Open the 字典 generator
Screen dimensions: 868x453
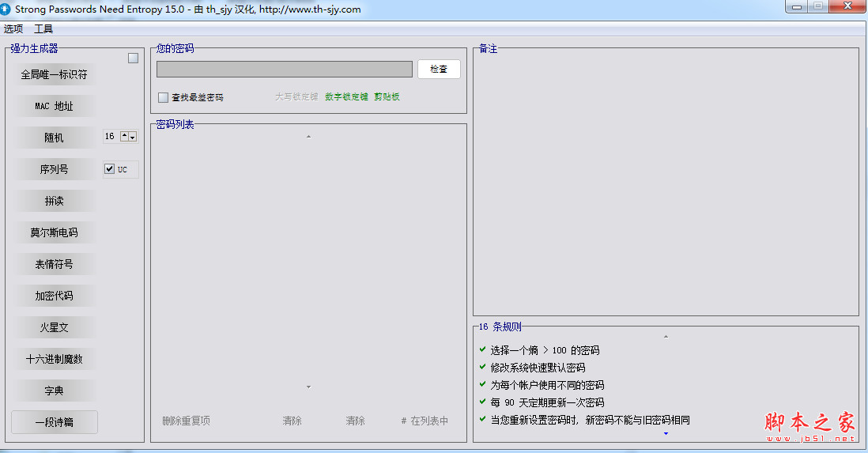[55, 390]
